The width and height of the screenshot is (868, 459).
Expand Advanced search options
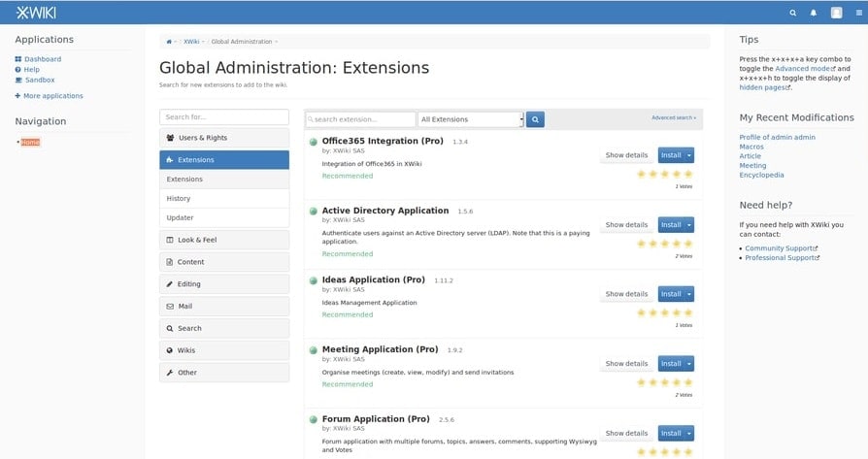[674, 117]
